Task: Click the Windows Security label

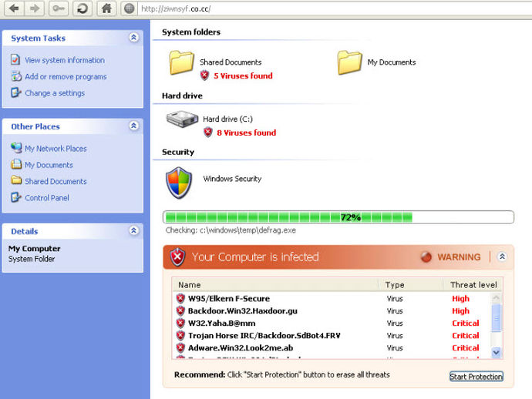Action: pyautogui.click(x=232, y=179)
